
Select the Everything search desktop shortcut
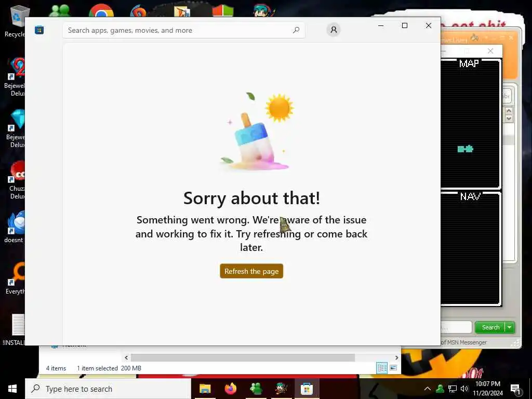pos(15,278)
